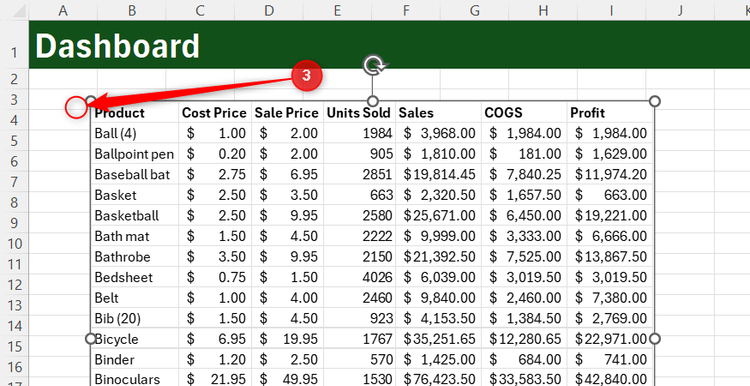Click units sold value 1984
Image resolution: width=750 pixels, height=386 pixels.
(x=378, y=133)
